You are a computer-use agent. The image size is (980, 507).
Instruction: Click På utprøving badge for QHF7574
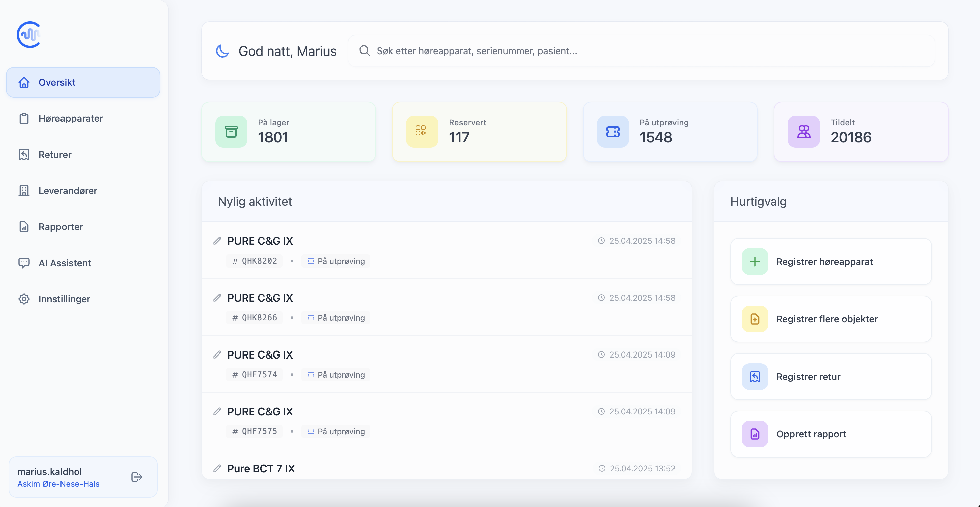point(336,375)
